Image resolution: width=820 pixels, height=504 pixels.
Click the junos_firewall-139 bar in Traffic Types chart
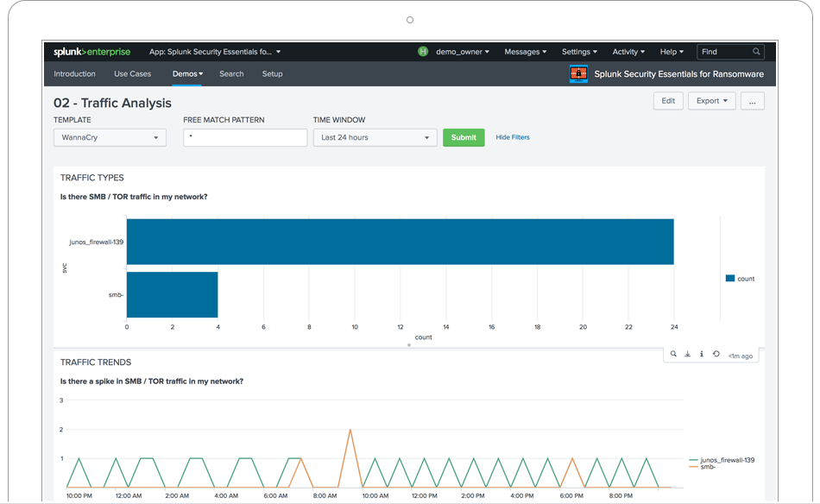[x=400, y=242]
